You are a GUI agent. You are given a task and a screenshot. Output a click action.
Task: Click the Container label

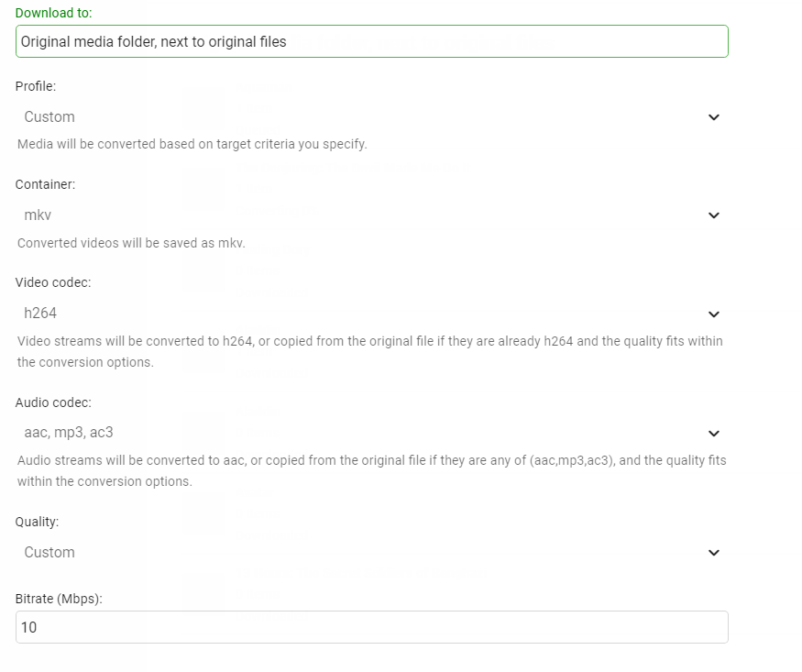point(45,184)
